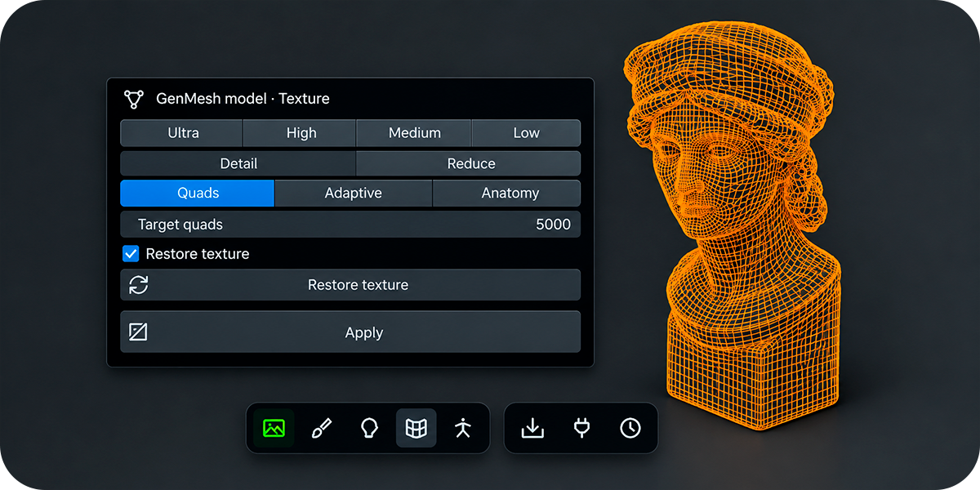Select the Adaptive topology option
Image resolution: width=980 pixels, height=490 pixels.
pos(354,194)
